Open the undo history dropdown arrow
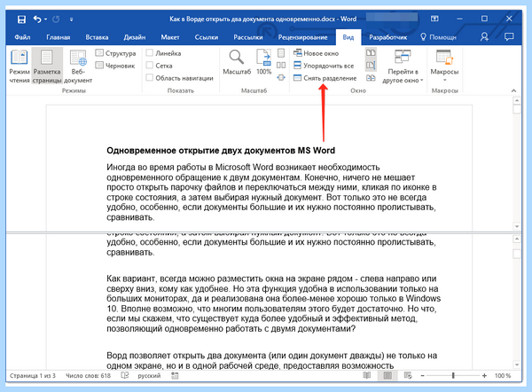The height and width of the screenshot is (392, 532). 46,20
